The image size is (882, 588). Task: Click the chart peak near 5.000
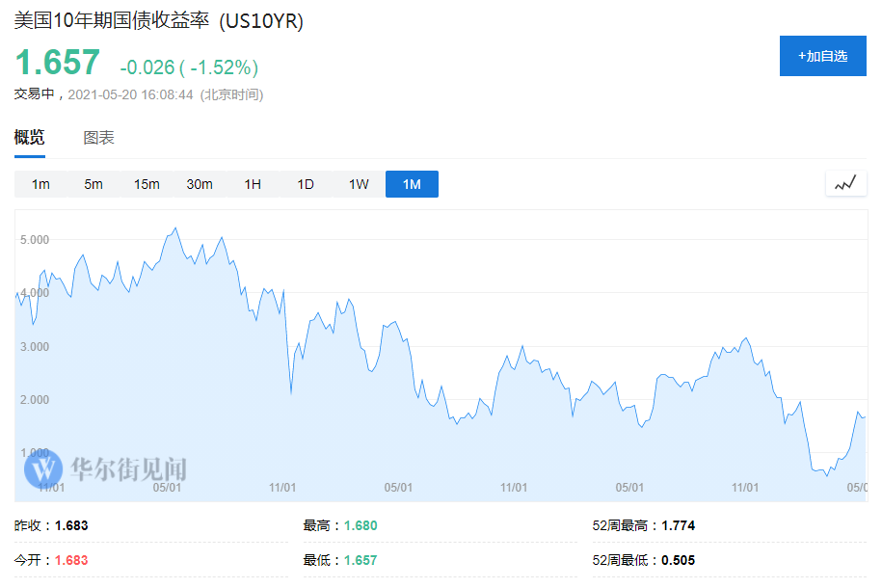[x=174, y=228]
